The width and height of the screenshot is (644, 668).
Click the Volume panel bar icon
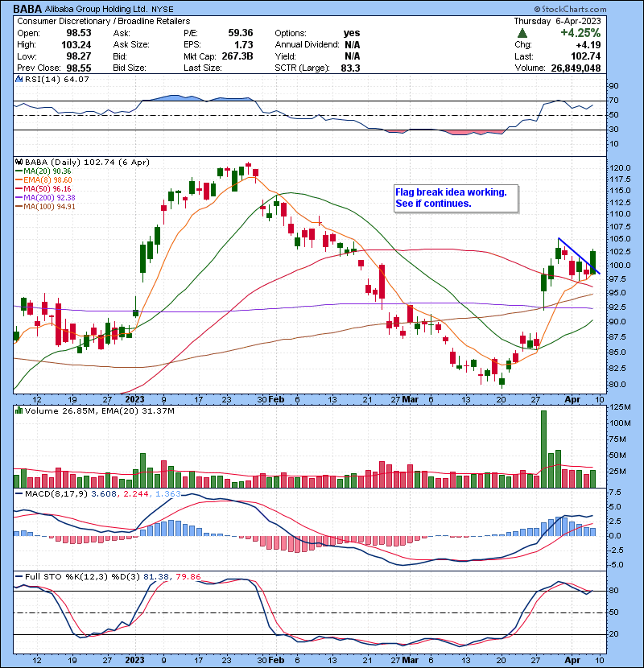[19, 410]
